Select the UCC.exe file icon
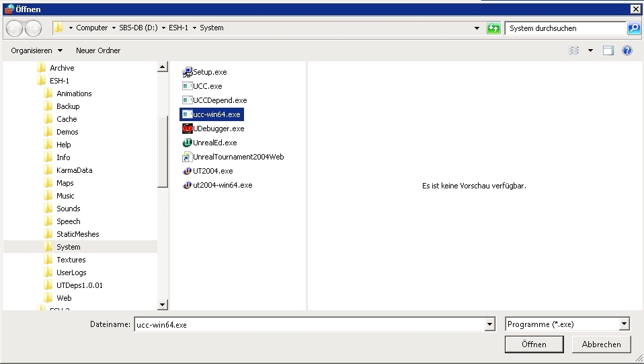Screen dimensions: 644x364 pyautogui.click(x=188, y=86)
